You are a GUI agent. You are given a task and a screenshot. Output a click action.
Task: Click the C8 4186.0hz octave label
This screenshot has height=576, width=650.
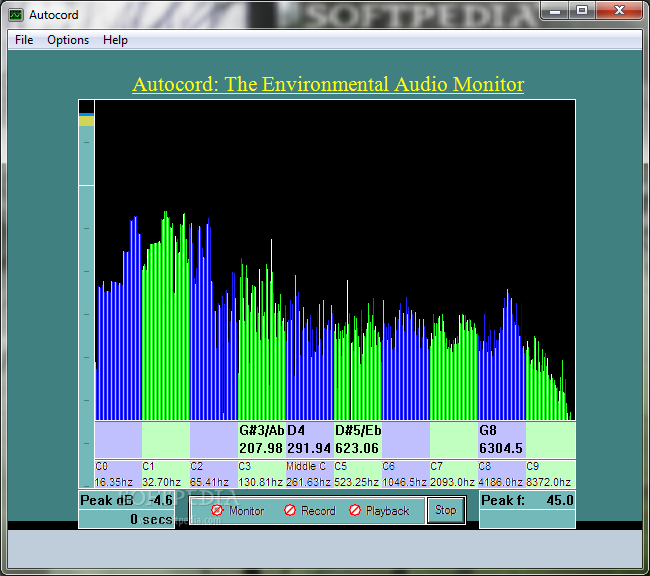point(502,474)
